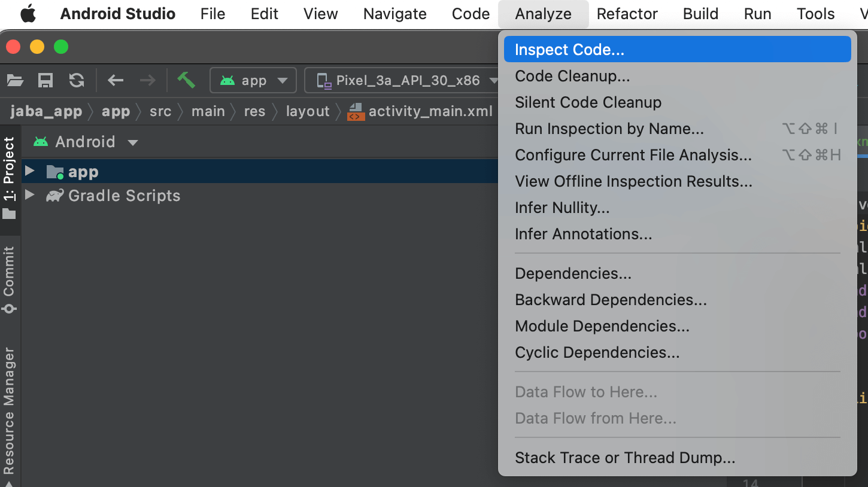Open the Navigate menu
The width and height of the screenshot is (868, 487).
point(395,14)
